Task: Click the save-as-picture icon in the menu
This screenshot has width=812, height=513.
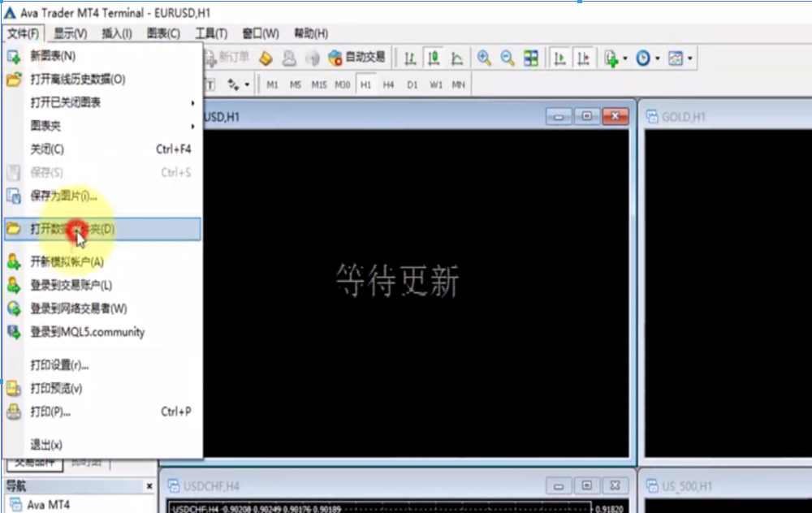Action: coord(14,196)
